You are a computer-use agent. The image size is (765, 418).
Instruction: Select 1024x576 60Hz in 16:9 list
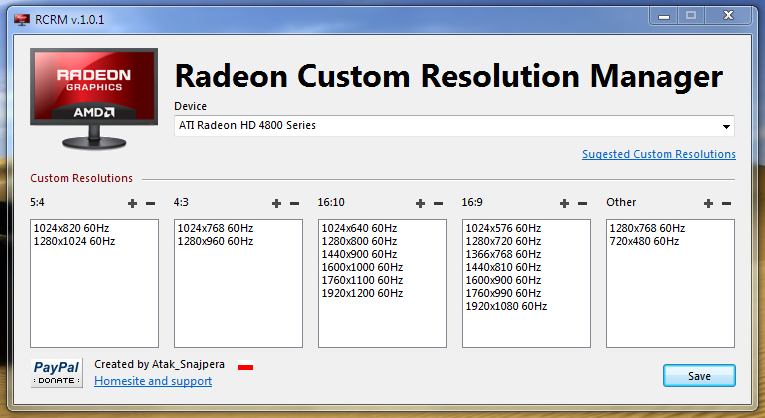(503, 228)
